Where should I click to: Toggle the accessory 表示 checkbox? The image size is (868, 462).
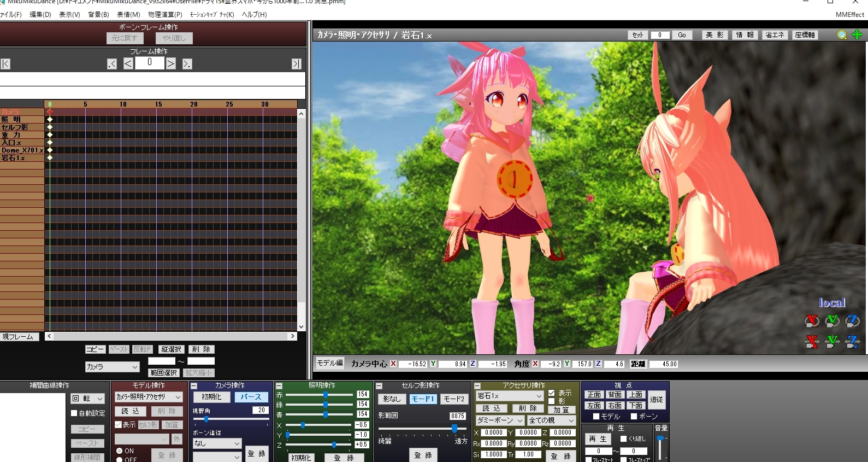(x=552, y=393)
